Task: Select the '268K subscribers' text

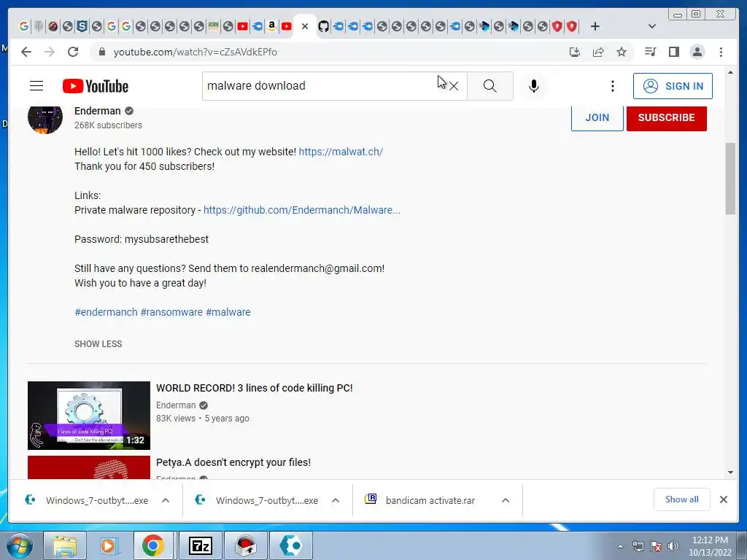Action: tap(108, 125)
